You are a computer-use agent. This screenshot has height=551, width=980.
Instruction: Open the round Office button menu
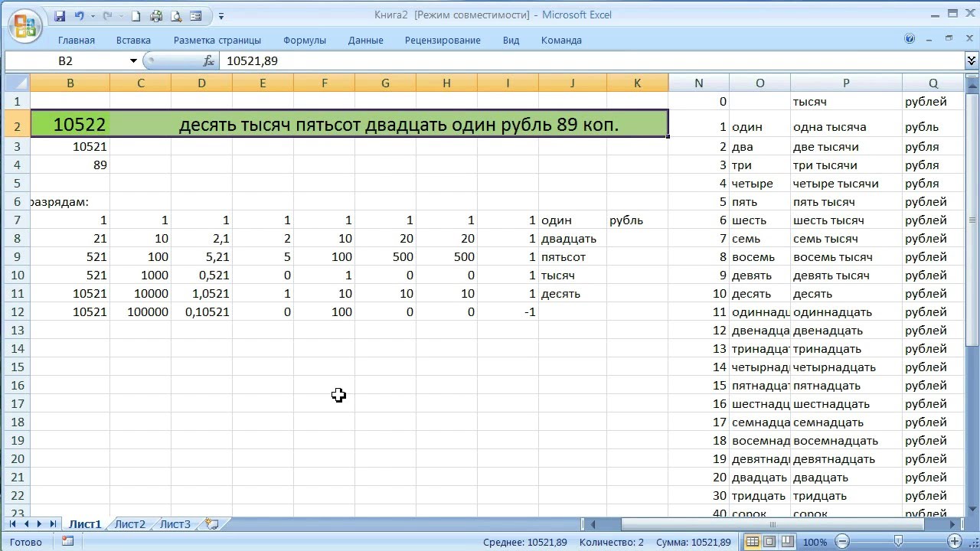pyautogui.click(x=24, y=24)
